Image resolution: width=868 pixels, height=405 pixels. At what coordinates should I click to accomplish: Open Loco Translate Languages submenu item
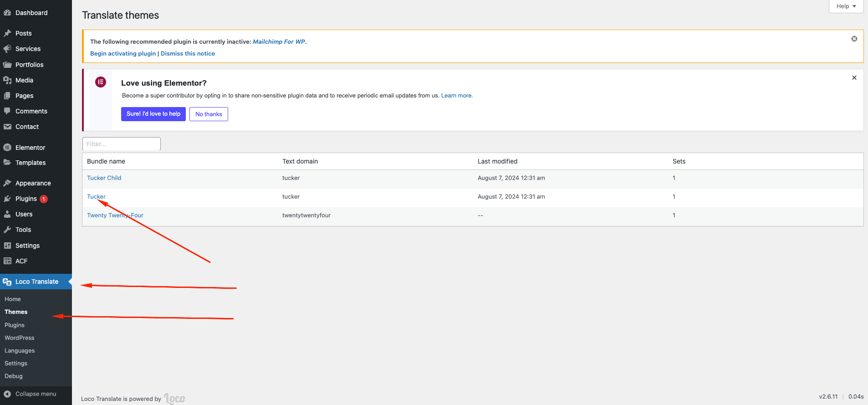click(20, 351)
